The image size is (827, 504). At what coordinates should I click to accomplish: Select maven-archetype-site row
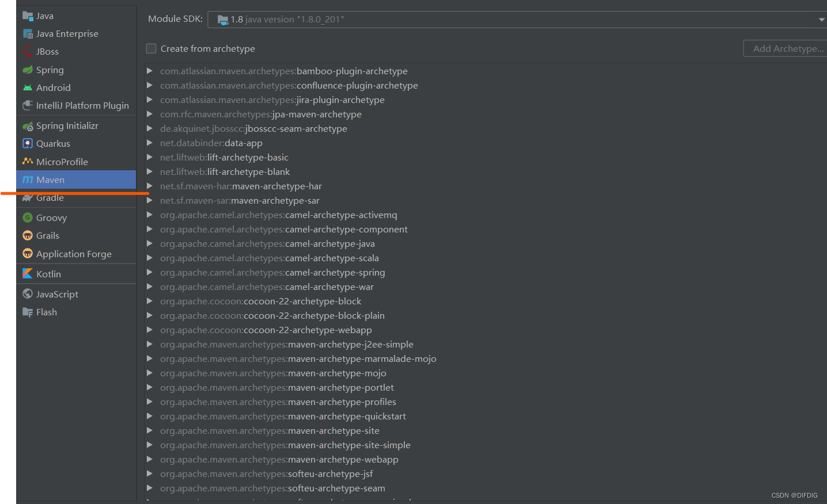click(x=485, y=430)
